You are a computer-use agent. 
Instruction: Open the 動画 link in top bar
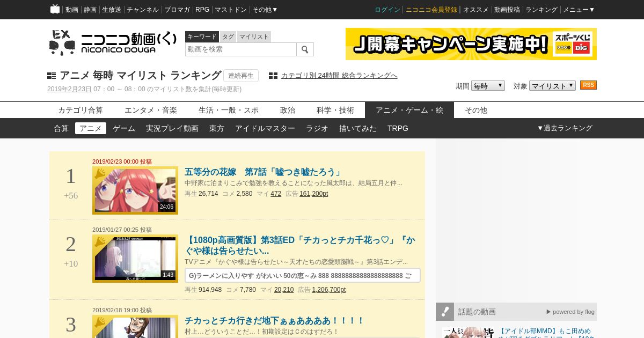(71, 10)
